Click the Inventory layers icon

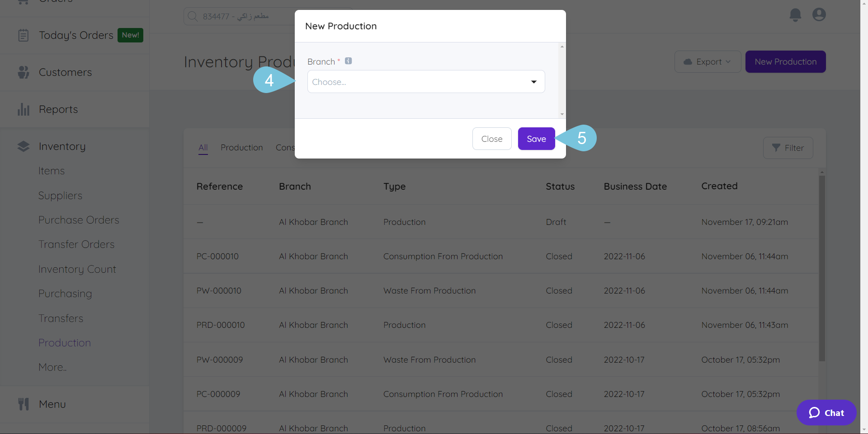click(x=23, y=146)
